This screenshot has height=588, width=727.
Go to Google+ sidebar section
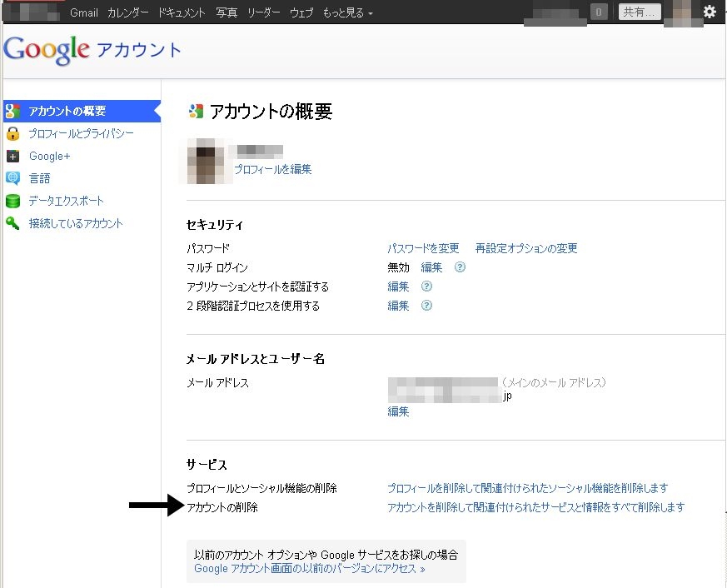(50, 157)
